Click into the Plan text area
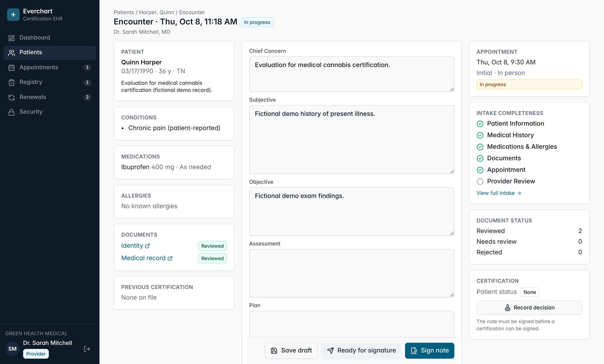 (x=352, y=324)
